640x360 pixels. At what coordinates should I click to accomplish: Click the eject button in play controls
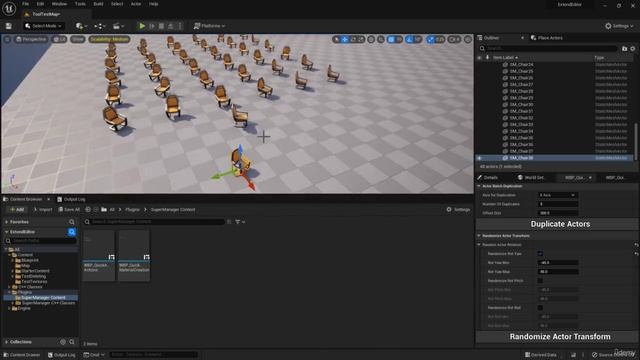click(x=171, y=26)
